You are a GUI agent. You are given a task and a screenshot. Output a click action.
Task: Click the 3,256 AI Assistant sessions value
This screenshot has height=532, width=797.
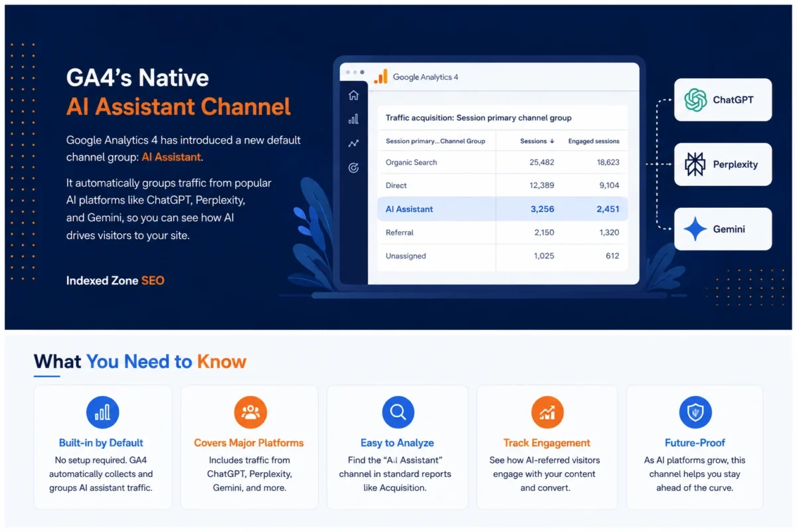pos(543,209)
